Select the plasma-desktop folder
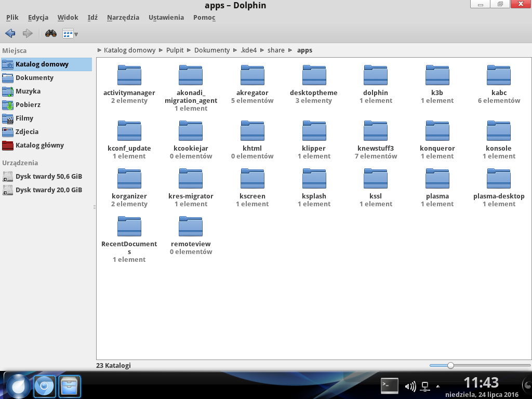 coord(498,179)
